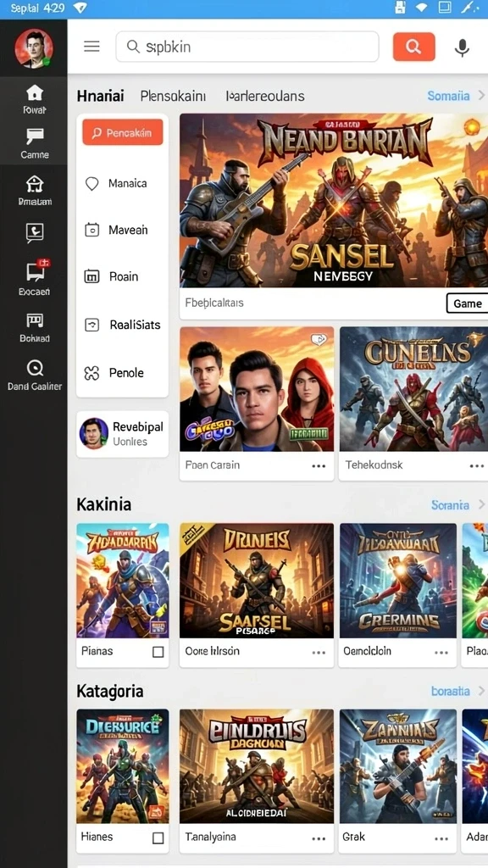Screen dimensions: 488x868
Task: Open the Grak game thumbnail
Action: [398, 766]
